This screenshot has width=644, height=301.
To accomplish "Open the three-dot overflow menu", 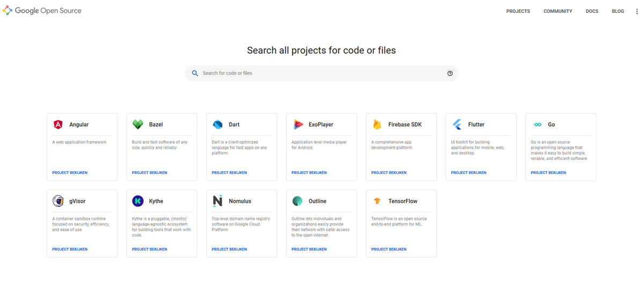I will pos(636,11).
